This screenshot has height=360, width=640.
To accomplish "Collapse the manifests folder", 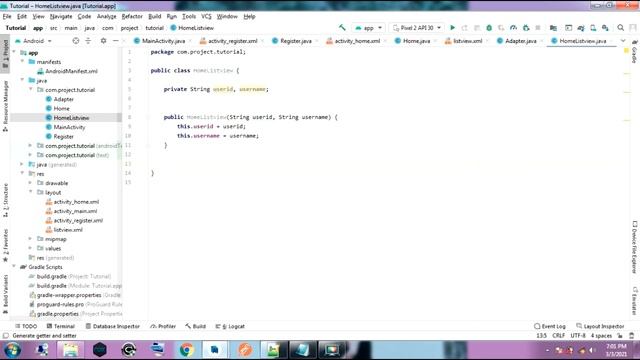I will [22, 62].
